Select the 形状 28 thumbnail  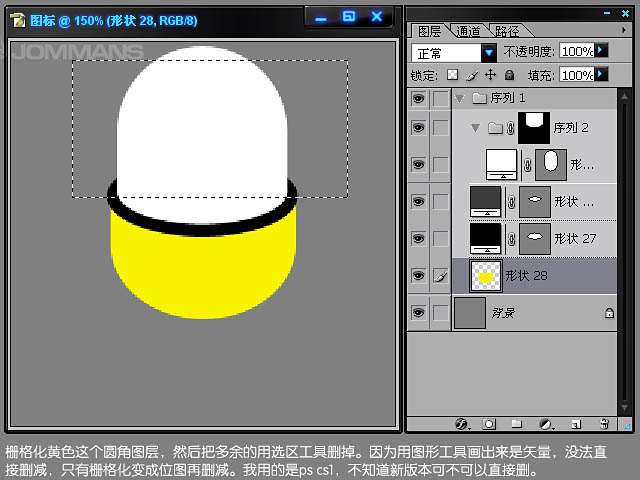click(x=485, y=276)
